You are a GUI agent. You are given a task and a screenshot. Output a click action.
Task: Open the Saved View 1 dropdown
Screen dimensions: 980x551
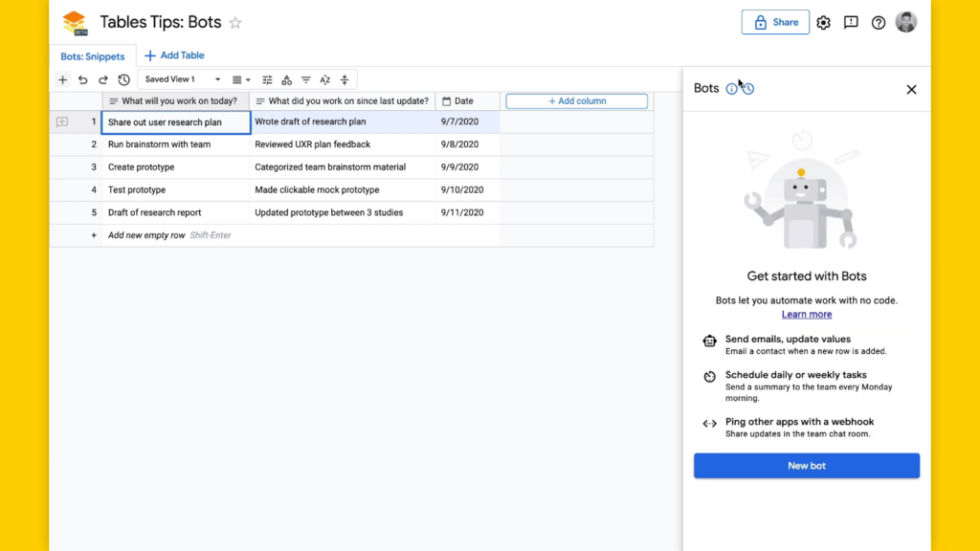[183, 79]
